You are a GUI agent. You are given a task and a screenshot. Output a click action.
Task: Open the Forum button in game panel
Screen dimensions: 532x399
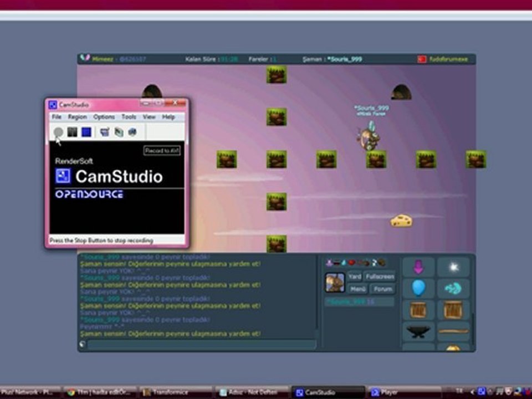(383, 289)
